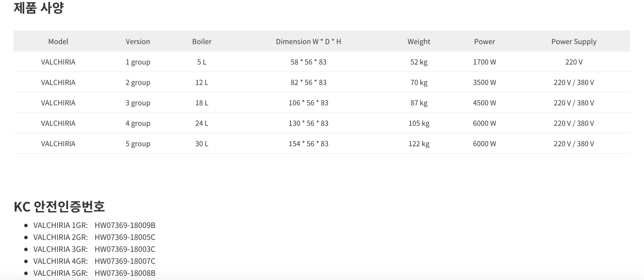Click the Dimension W * D * H header
Viewport: 644px width, 280px height.
pos(308,42)
